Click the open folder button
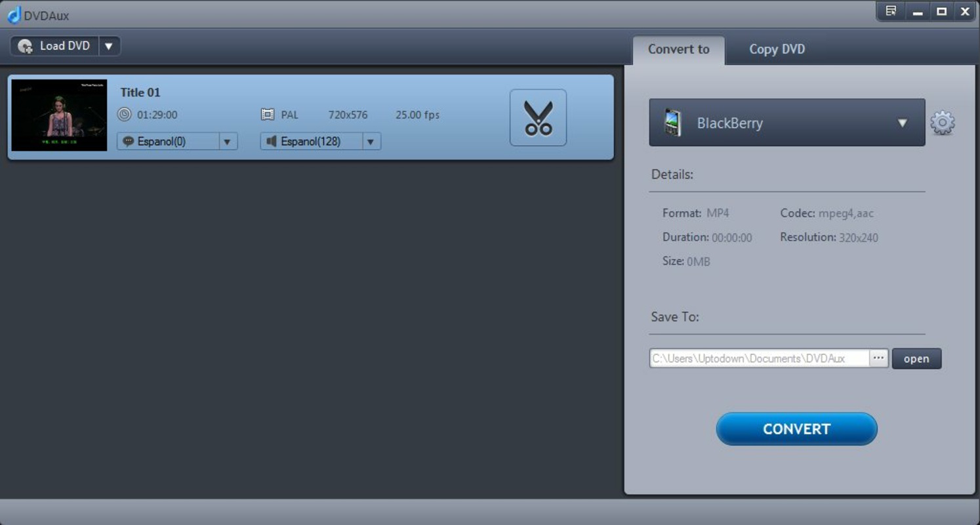Viewport: 980px width, 525px height. [x=916, y=358]
